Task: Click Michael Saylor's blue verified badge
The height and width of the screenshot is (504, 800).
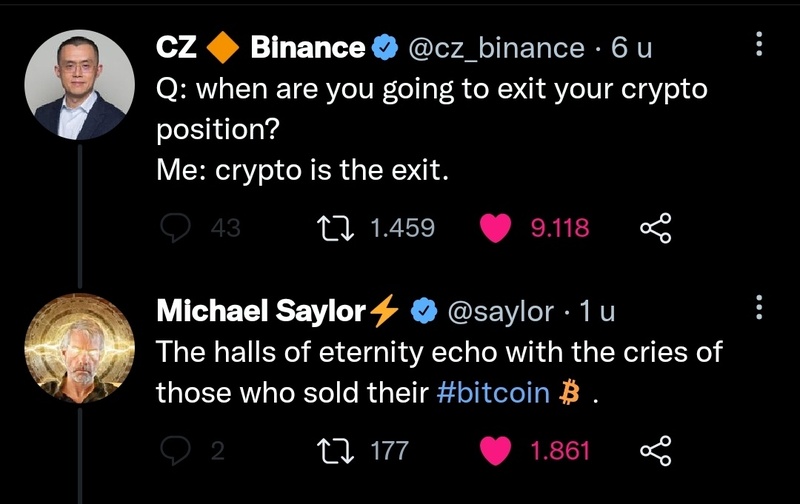Action: tap(423, 312)
